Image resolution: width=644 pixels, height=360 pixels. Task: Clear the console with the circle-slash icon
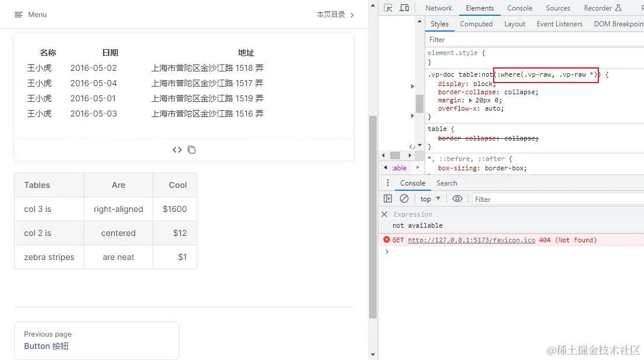click(x=404, y=199)
